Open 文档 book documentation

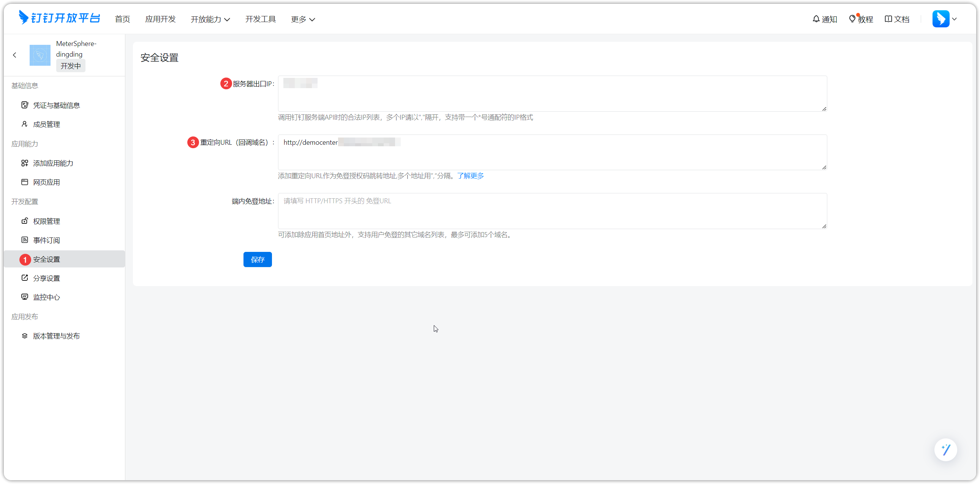(897, 19)
